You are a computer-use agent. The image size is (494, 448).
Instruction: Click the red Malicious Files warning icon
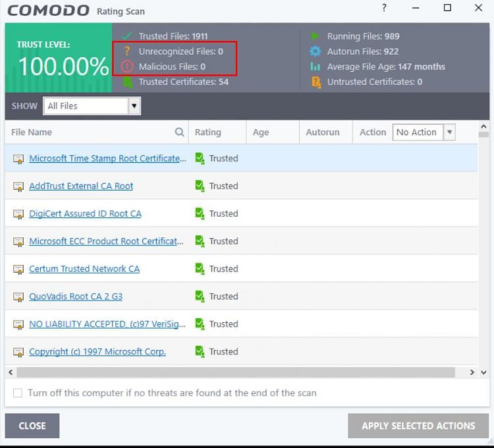[127, 67]
